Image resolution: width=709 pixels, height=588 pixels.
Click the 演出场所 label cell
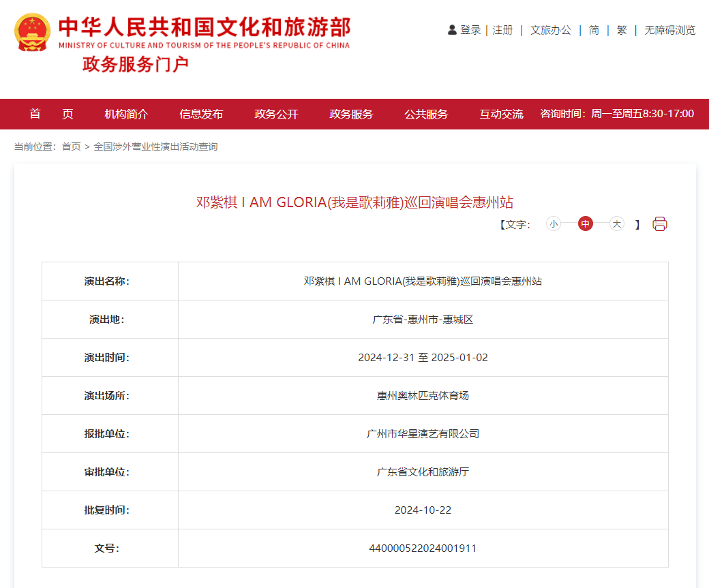pyautogui.click(x=110, y=395)
